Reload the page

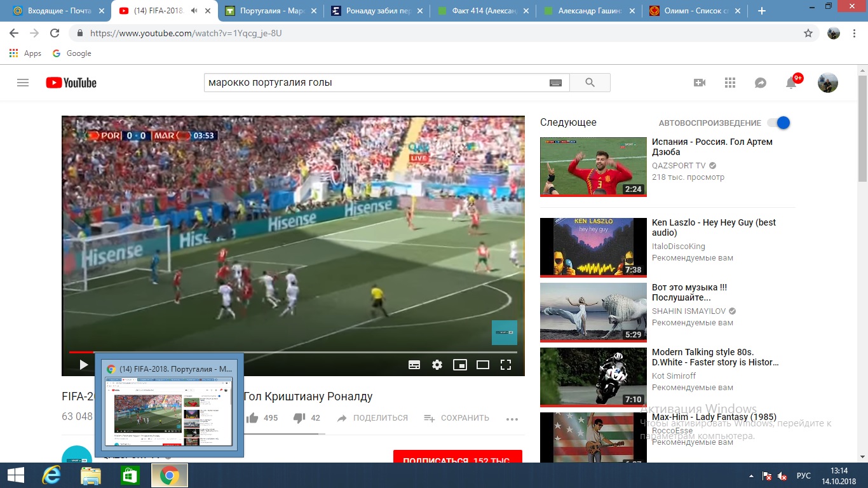click(55, 33)
